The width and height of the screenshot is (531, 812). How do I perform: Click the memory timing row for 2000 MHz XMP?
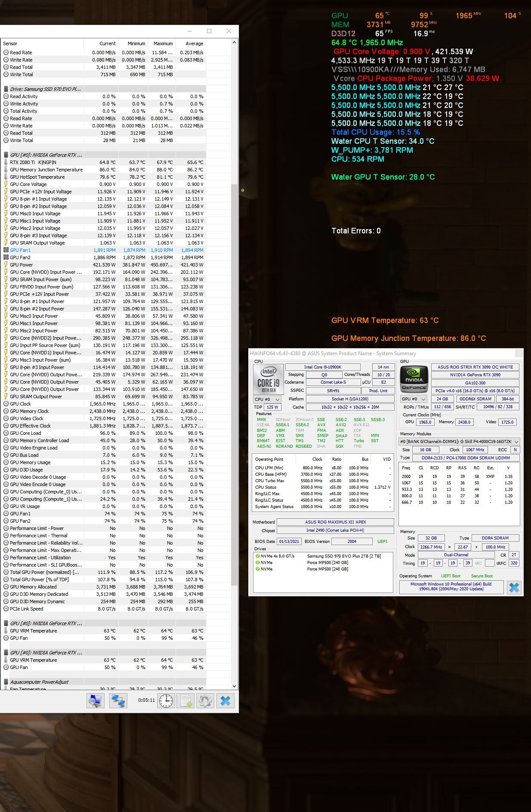459,476
